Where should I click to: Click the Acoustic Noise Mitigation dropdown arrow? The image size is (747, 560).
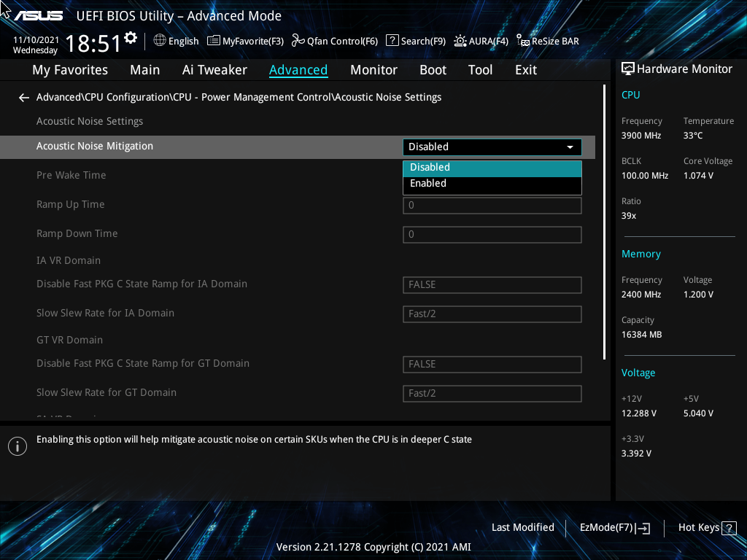pos(570,147)
